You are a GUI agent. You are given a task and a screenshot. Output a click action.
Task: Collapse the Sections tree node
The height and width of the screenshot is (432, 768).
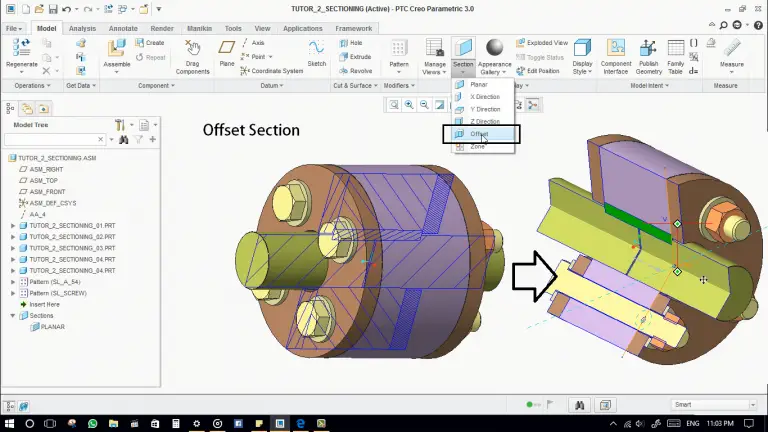click(x=12, y=315)
